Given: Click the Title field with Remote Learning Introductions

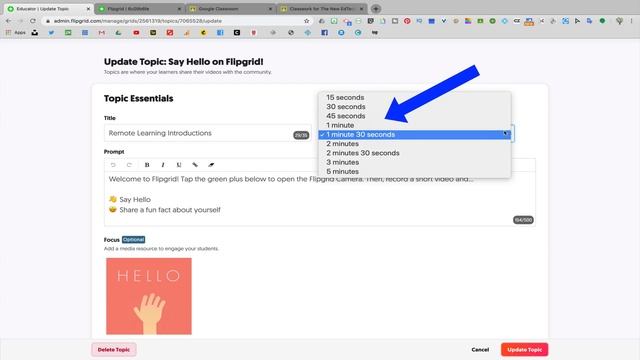Looking at the screenshot, I should (208, 133).
